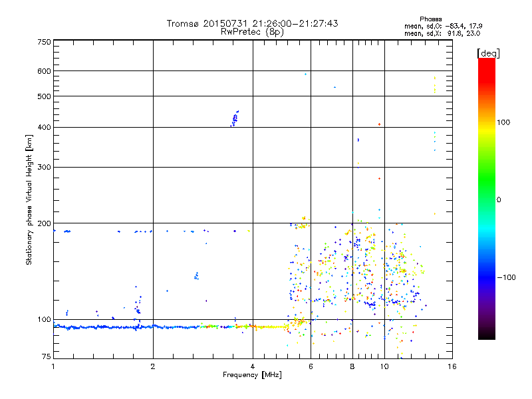Click the "Frequency [MHz]" axis title
The image size is (532, 399).
[x=252, y=375]
